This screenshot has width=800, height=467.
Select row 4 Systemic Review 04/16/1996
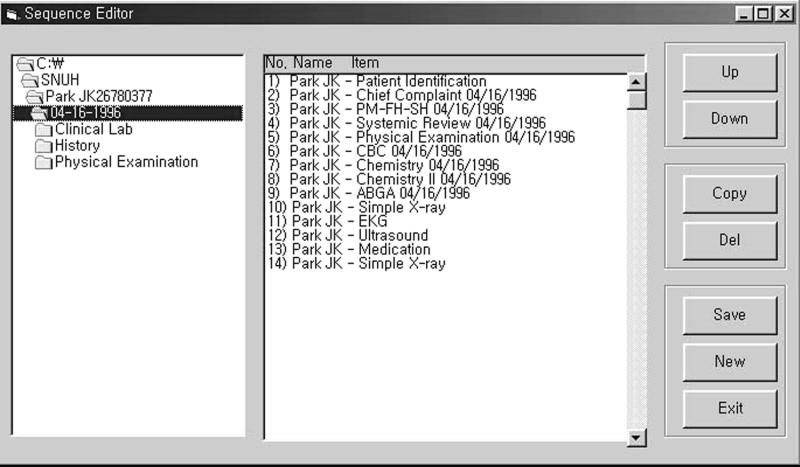(407, 124)
